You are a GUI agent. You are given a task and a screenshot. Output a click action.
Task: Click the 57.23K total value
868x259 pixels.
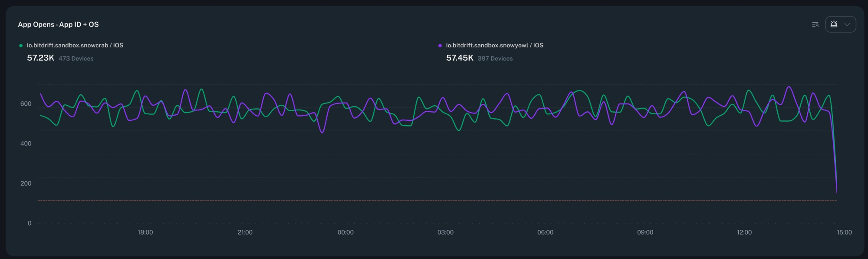[40, 58]
